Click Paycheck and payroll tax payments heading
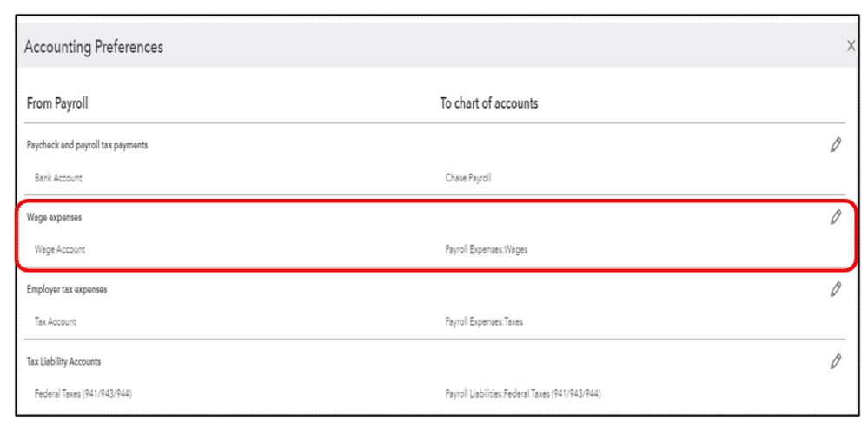Viewport: 868px width, 448px height. [x=88, y=145]
